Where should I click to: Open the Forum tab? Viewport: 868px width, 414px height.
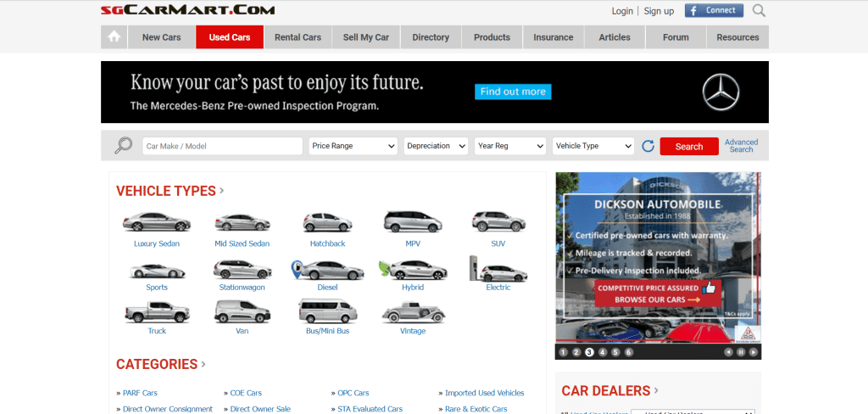[676, 37]
